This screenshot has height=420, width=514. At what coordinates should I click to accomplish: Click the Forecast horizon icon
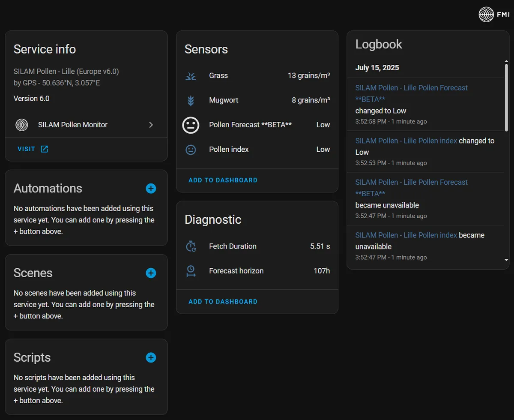click(x=191, y=271)
